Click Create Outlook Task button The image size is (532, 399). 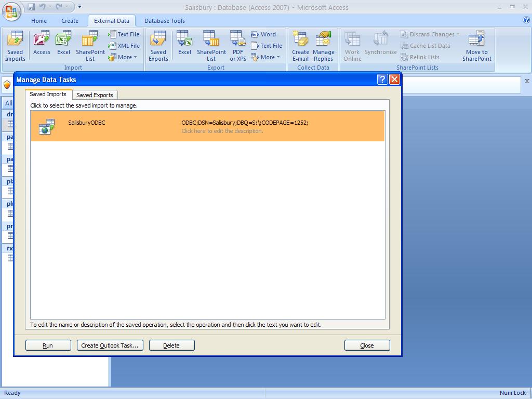[x=110, y=345]
